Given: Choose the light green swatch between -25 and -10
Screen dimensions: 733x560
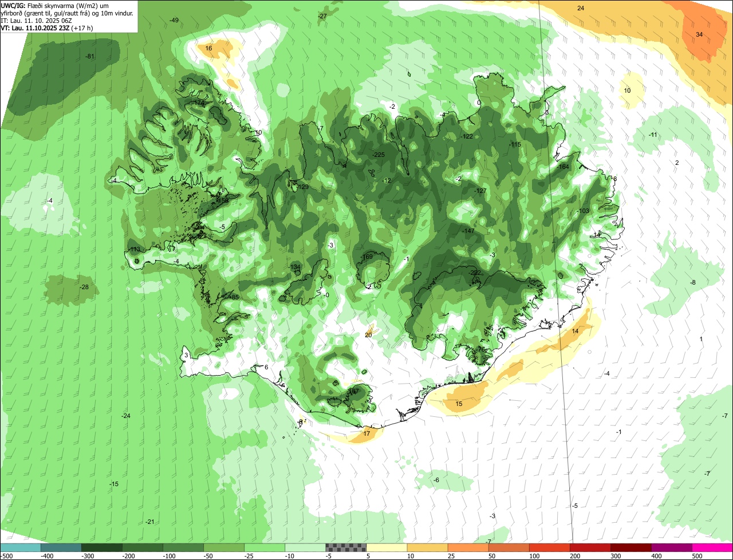Looking at the screenshot, I should (x=265, y=547).
